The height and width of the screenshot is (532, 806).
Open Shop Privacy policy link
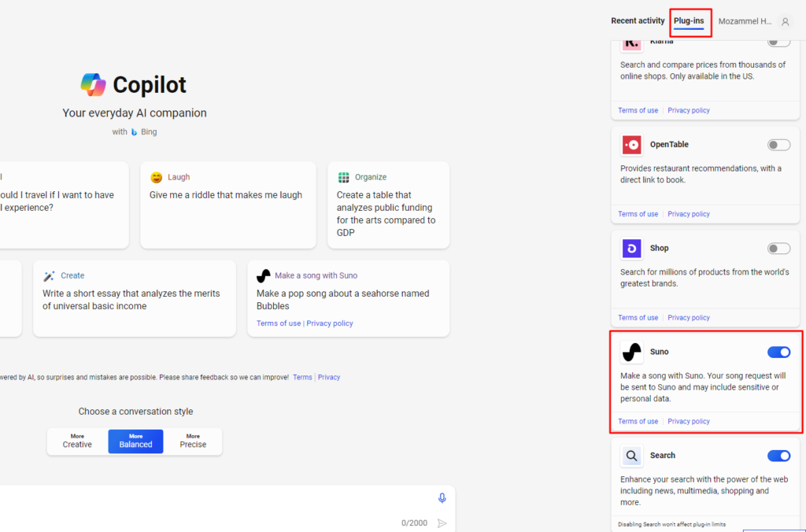coord(688,318)
